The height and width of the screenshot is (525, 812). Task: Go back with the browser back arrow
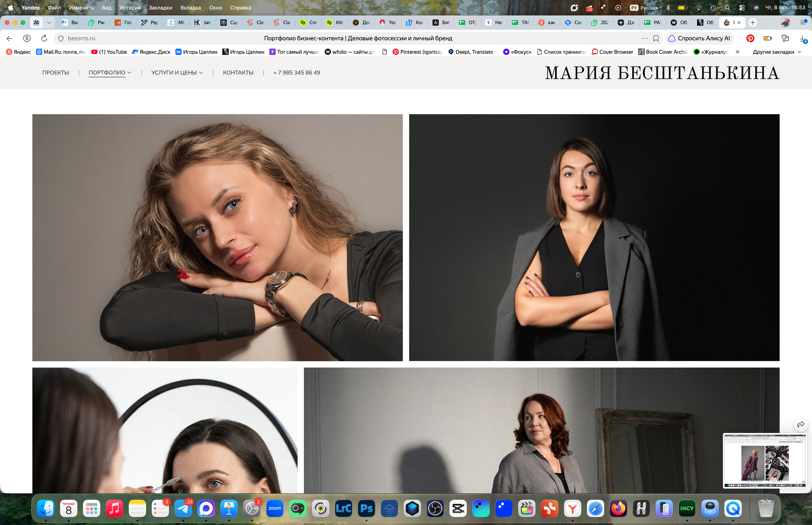10,38
